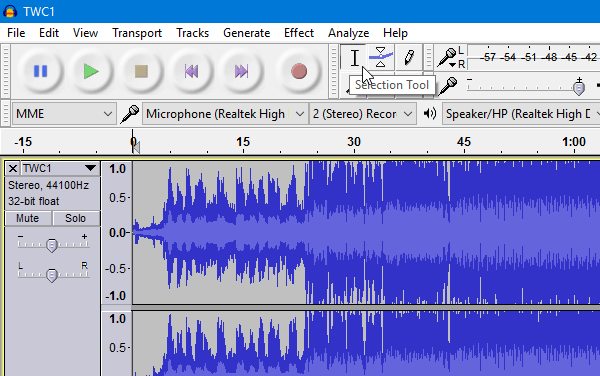
Task: Open the Effect menu
Action: tap(299, 33)
